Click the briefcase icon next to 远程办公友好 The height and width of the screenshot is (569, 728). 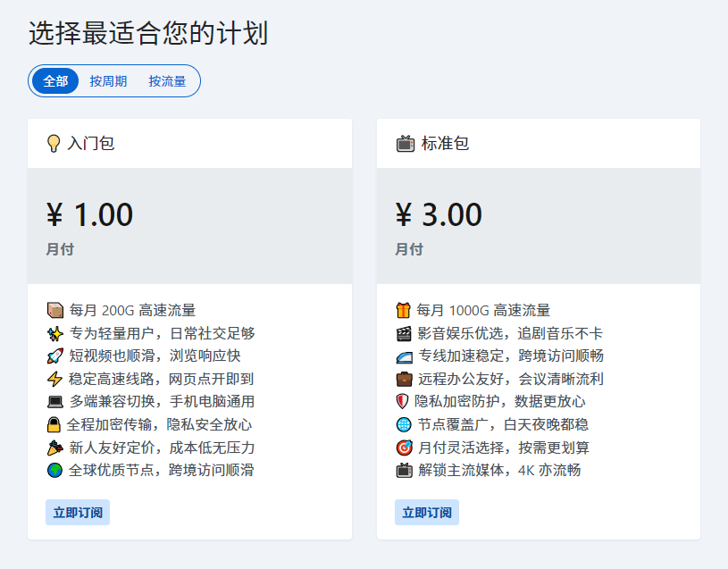tap(404, 379)
